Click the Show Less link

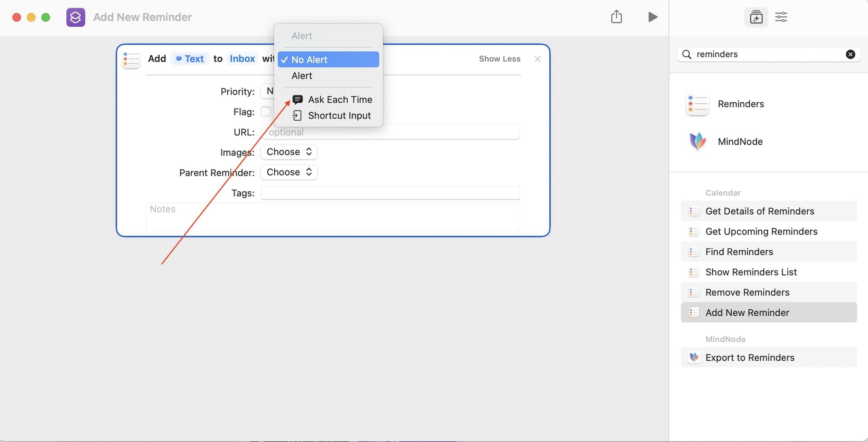(499, 59)
